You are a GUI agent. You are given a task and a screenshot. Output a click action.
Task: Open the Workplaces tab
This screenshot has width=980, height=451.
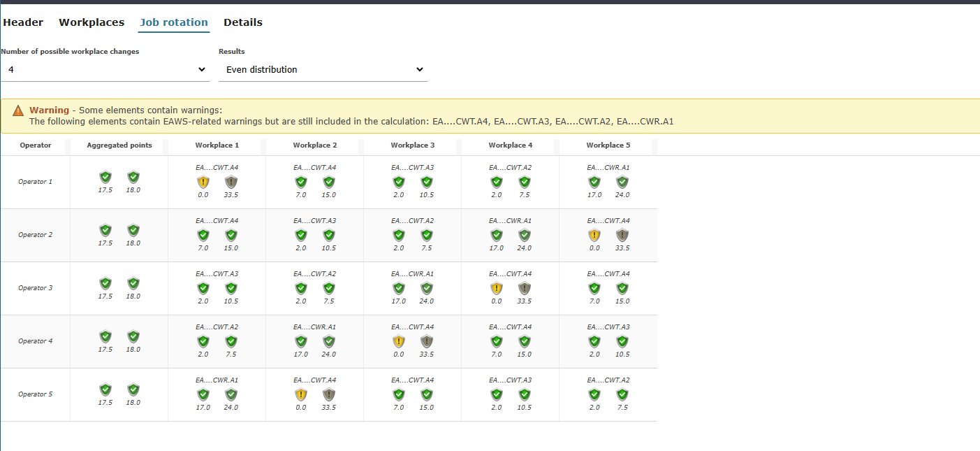coord(92,22)
